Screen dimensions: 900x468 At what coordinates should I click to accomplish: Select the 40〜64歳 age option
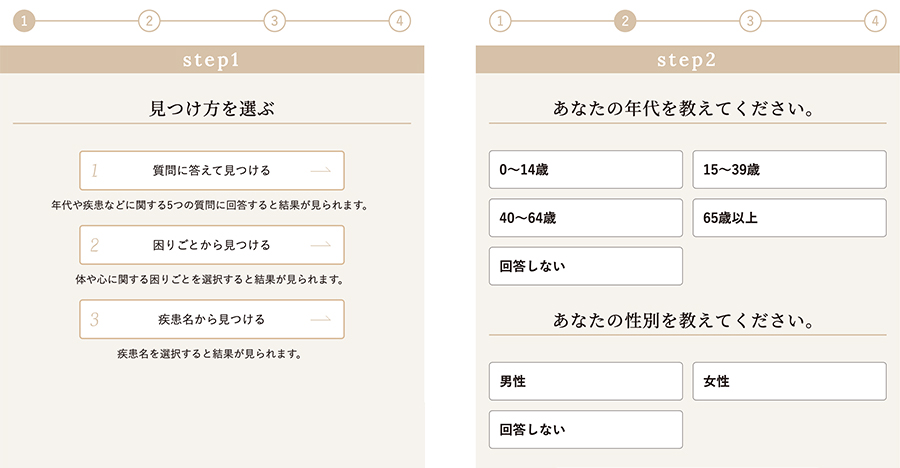pos(586,218)
